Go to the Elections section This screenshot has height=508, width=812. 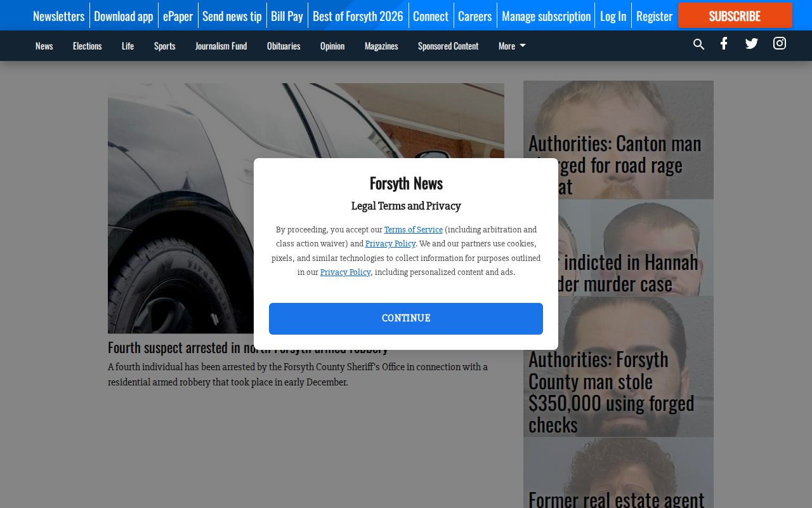tap(88, 46)
